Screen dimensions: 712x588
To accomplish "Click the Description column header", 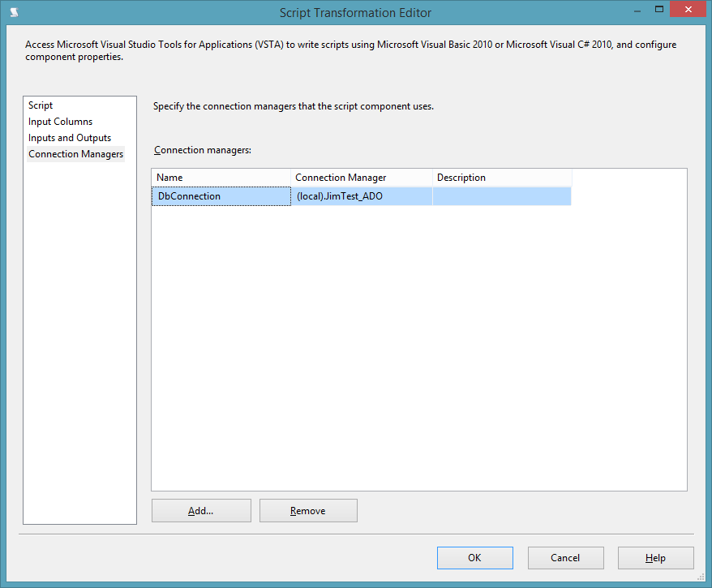I will pyautogui.click(x=501, y=177).
